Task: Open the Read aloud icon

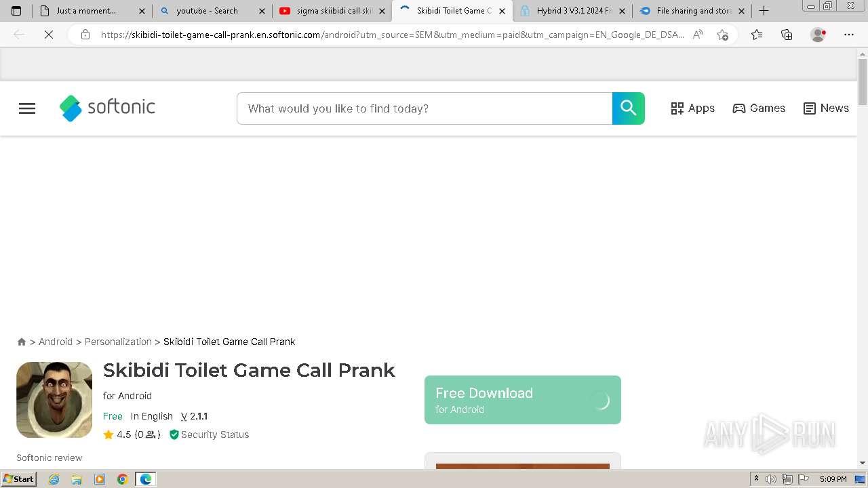Action: [698, 35]
